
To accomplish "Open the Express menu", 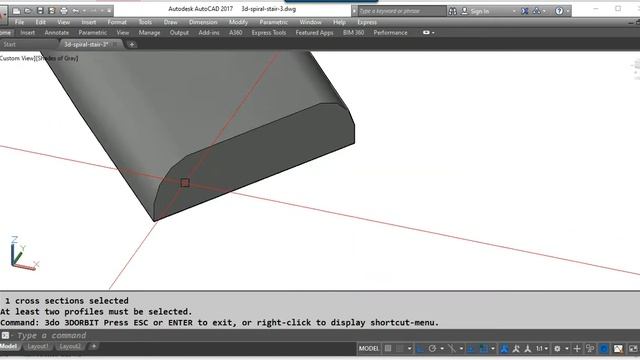I will pos(367,22).
